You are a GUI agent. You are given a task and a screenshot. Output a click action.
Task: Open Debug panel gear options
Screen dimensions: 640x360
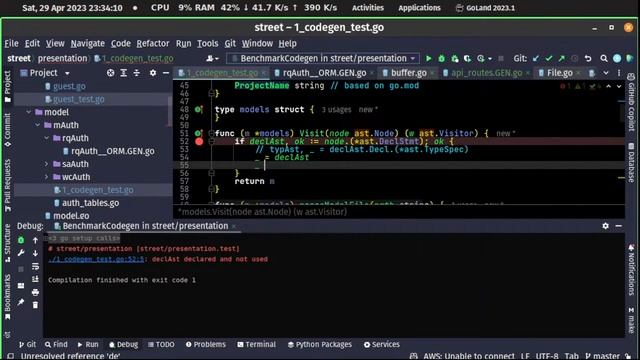(x=605, y=226)
